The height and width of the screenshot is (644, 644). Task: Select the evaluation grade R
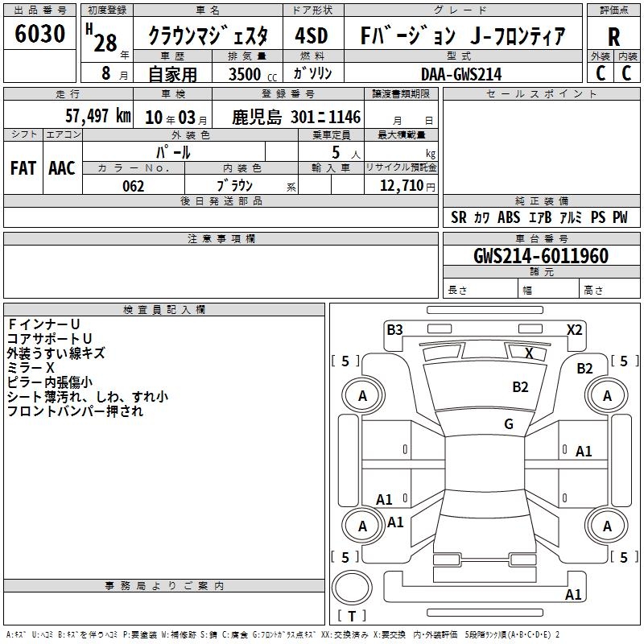tap(613, 37)
